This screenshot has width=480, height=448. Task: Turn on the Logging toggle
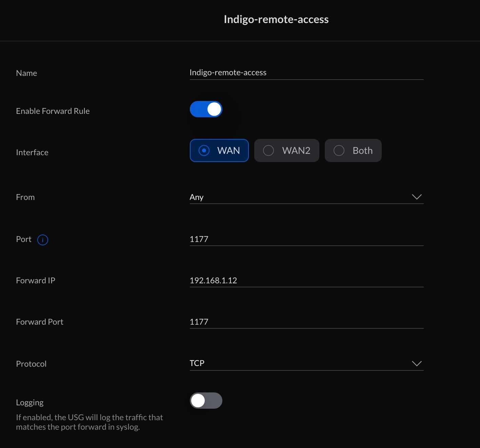(206, 401)
